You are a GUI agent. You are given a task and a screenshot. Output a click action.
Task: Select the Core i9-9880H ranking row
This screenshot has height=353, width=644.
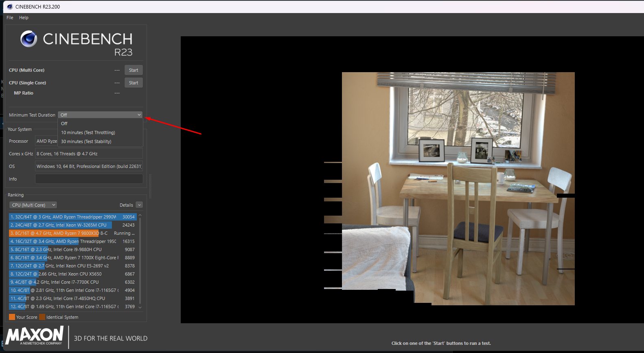pyautogui.click(x=72, y=249)
